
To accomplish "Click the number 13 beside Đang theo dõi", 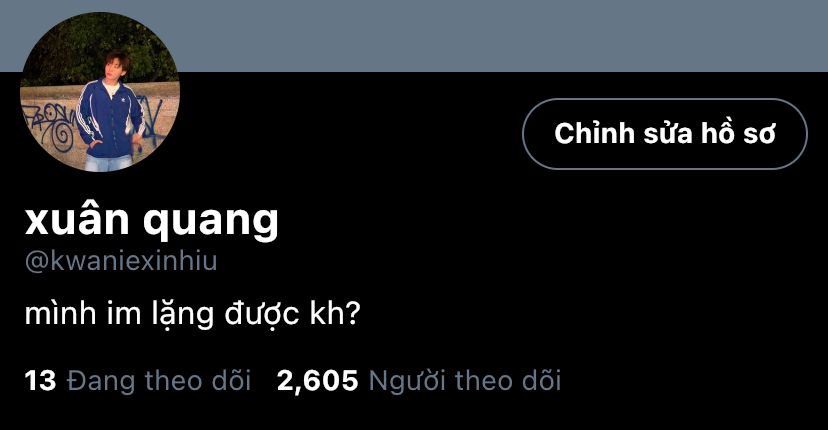I will click(40, 381).
